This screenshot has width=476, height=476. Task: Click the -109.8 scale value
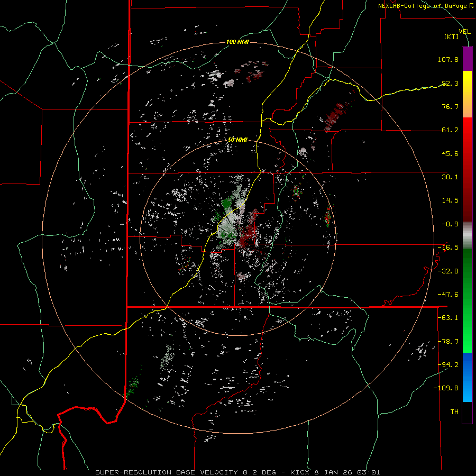(446, 388)
